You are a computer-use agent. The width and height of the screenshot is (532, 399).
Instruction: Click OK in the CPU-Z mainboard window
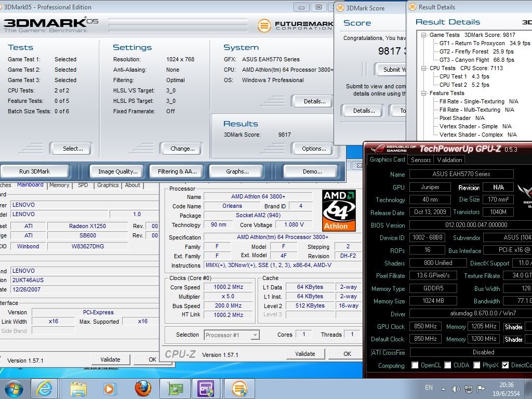coord(152,360)
